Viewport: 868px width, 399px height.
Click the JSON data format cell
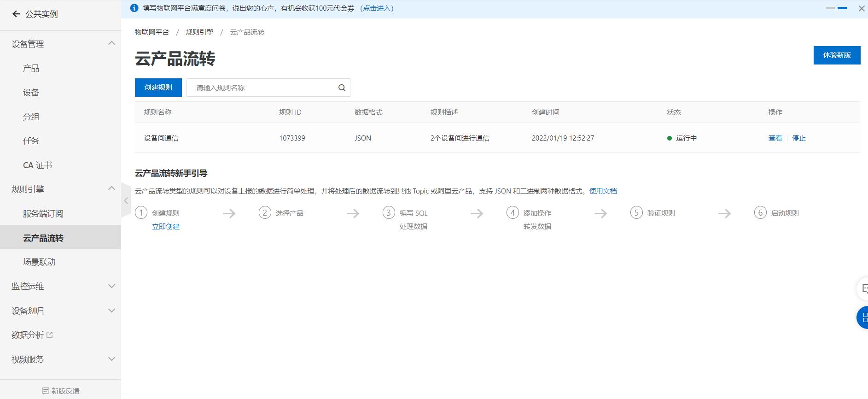pos(363,138)
